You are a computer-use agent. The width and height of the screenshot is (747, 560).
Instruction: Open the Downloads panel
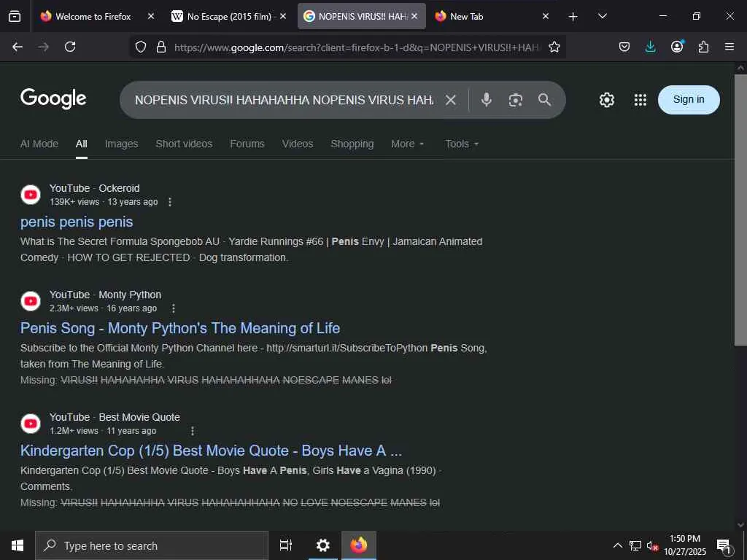coord(650,47)
